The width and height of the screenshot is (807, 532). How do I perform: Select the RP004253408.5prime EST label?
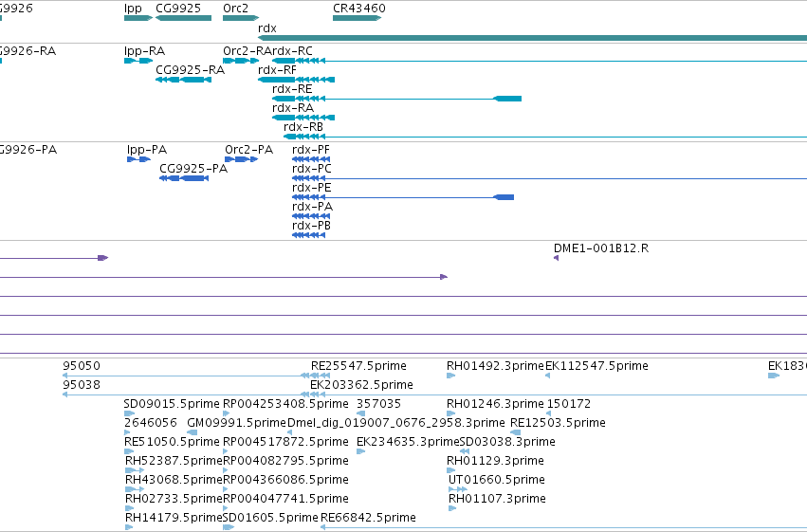pos(285,404)
